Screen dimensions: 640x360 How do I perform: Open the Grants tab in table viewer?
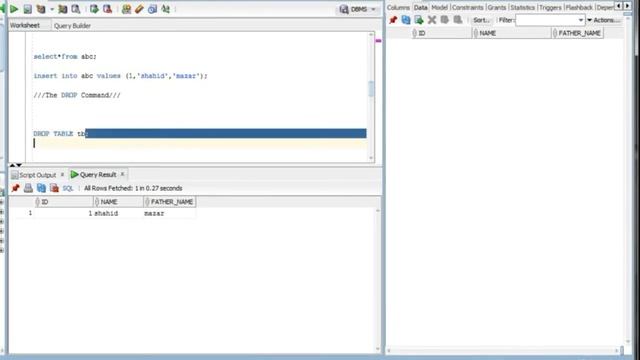coord(496,7)
